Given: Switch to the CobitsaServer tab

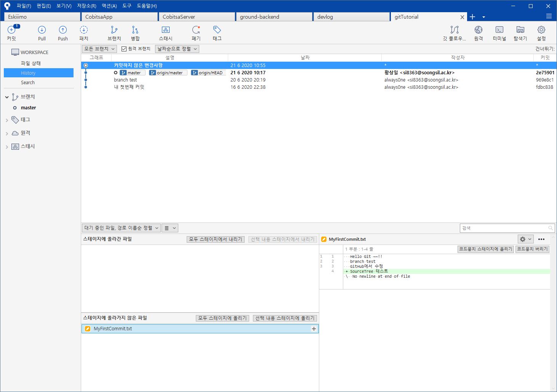Looking at the screenshot, I should pos(197,17).
